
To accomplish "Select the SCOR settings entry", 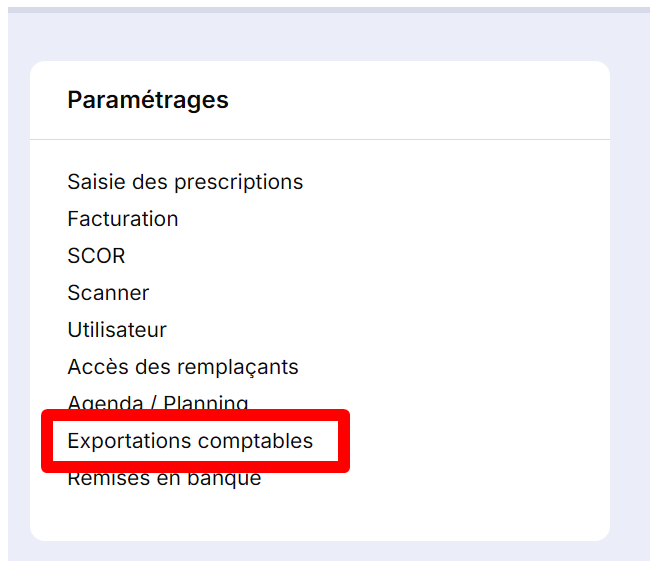I will point(96,256).
